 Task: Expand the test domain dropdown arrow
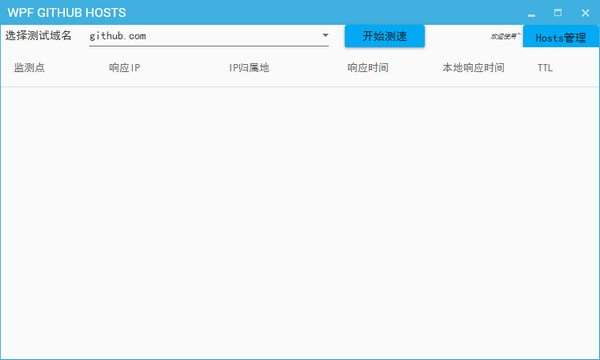pos(325,35)
